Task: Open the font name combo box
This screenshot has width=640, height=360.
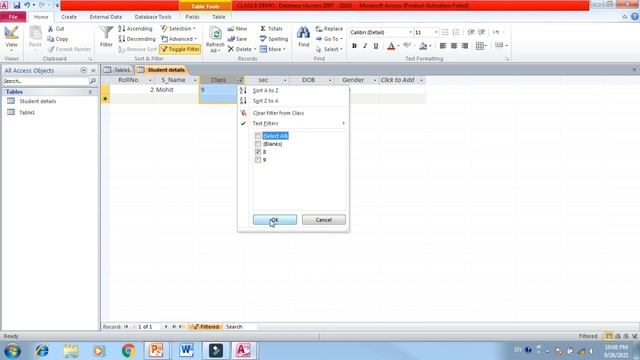Action: pyautogui.click(x=381, y=32)
